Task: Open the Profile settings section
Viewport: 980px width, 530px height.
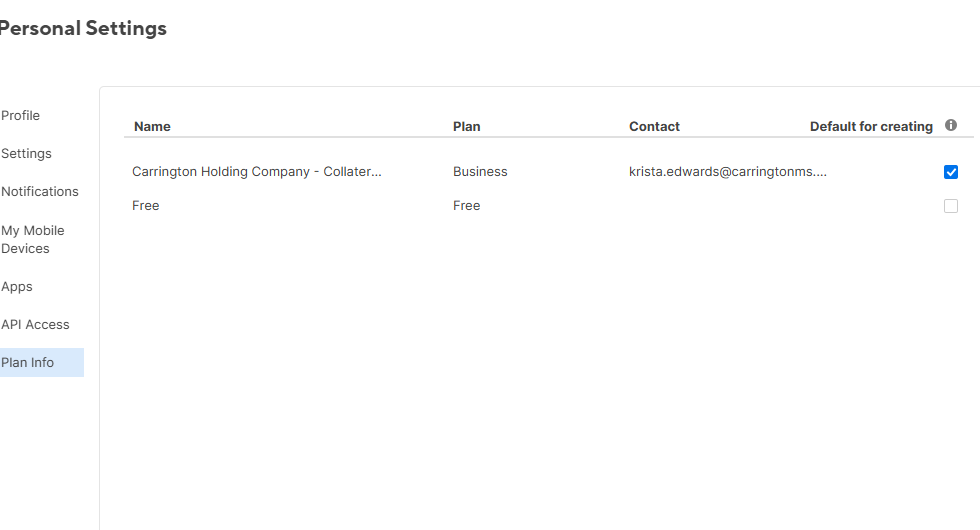Action: 21,116
